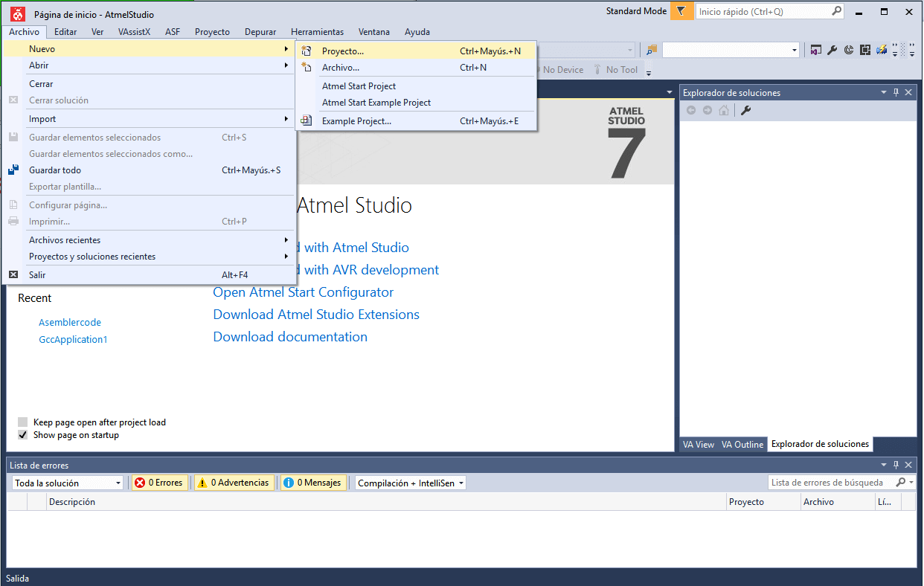This screenshot has width=924, height=586.
Task: Click Download documentation link
Action: tap(290, 337)
